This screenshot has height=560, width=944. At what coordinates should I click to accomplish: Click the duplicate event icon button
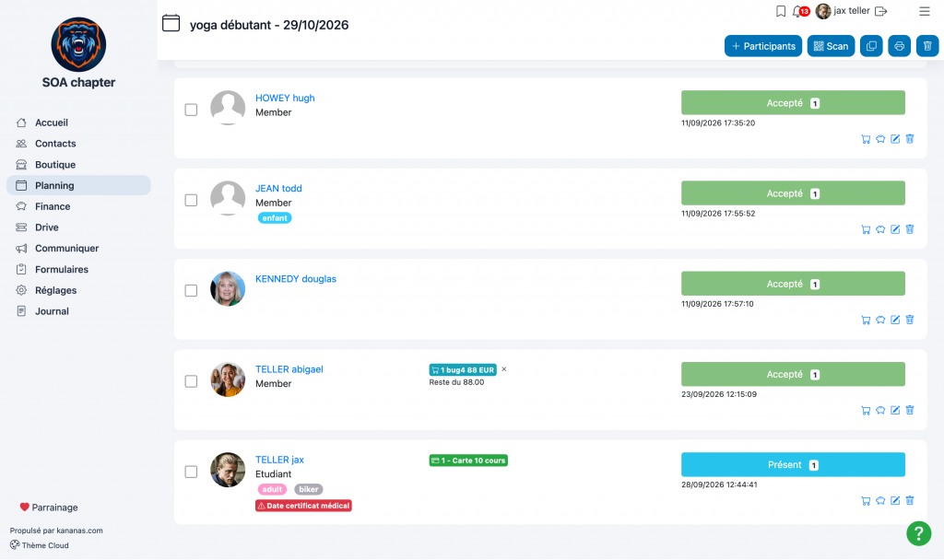click(871, 46)
